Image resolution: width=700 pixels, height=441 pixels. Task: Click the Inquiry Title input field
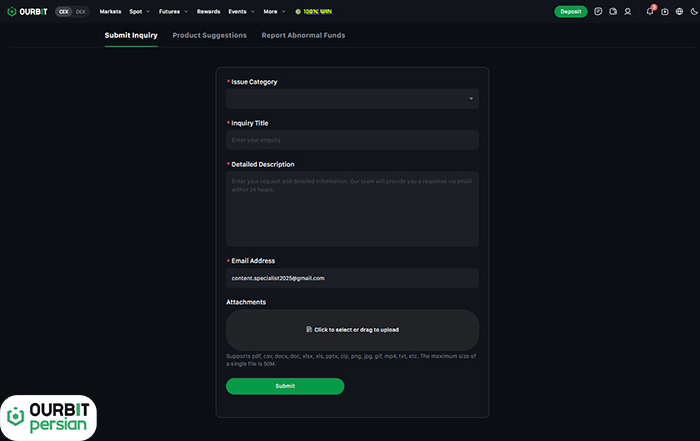pyautogui.click(x=352, y=140)
